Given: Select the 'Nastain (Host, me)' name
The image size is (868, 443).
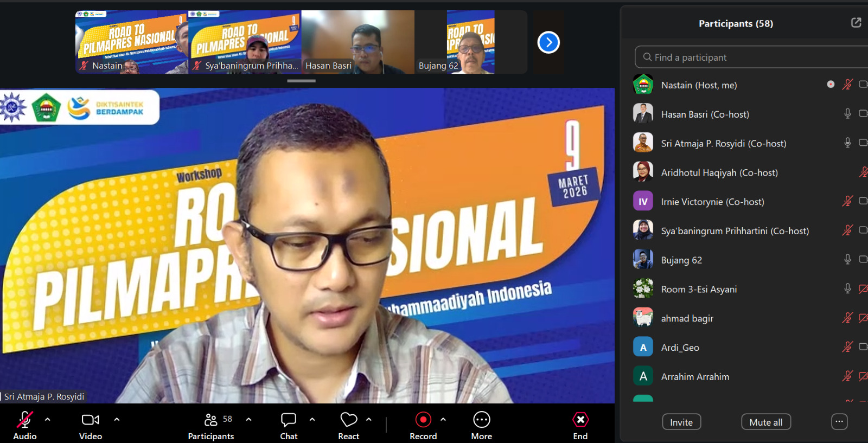Looking at the screenshot, I should (699, 85).
